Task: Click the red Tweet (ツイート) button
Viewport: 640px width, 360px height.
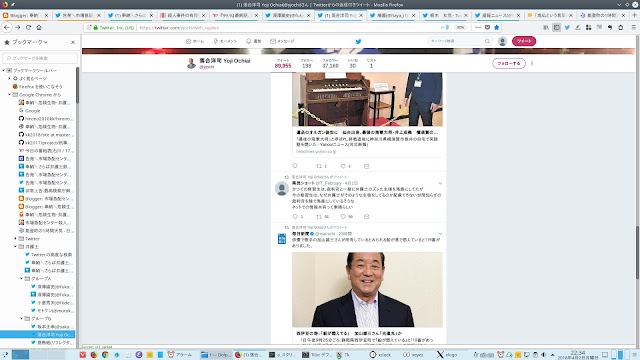Action: 524,41
